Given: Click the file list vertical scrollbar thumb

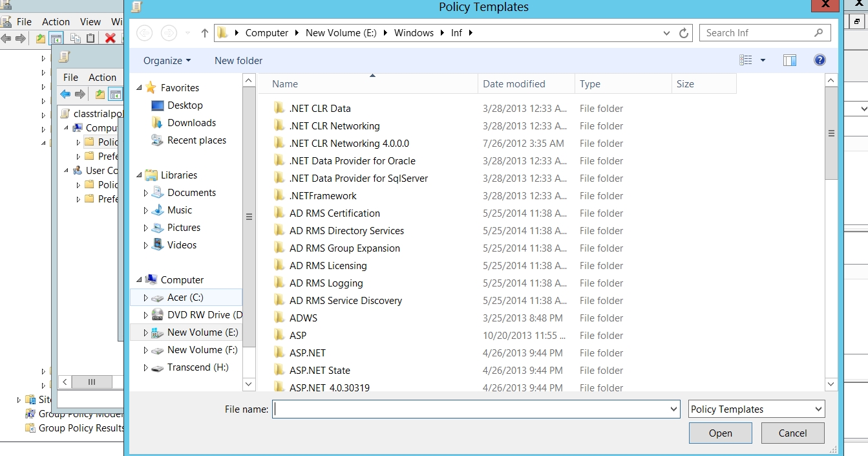Looking at the screenshot, I should point(831,133).
